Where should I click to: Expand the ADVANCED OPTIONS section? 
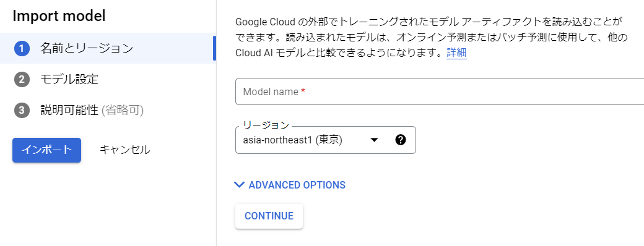(290, 185)
